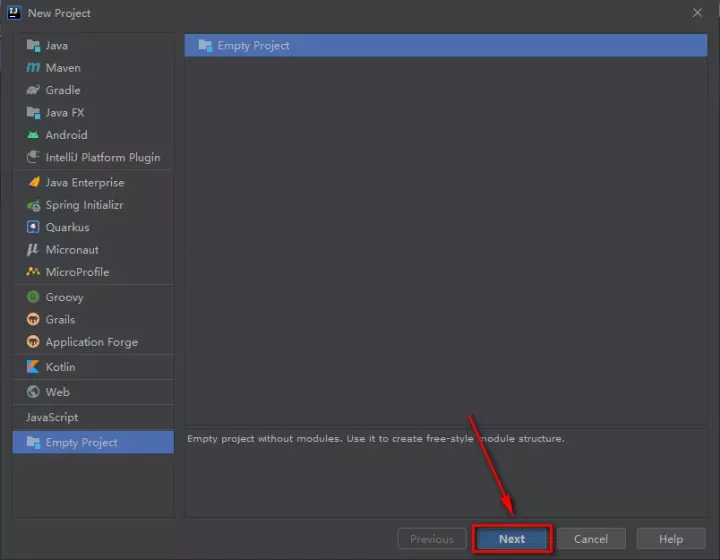Click the Quarkus project icon
Screen dimensions: 720x560
pyautogui.click(x=33, y=227)
